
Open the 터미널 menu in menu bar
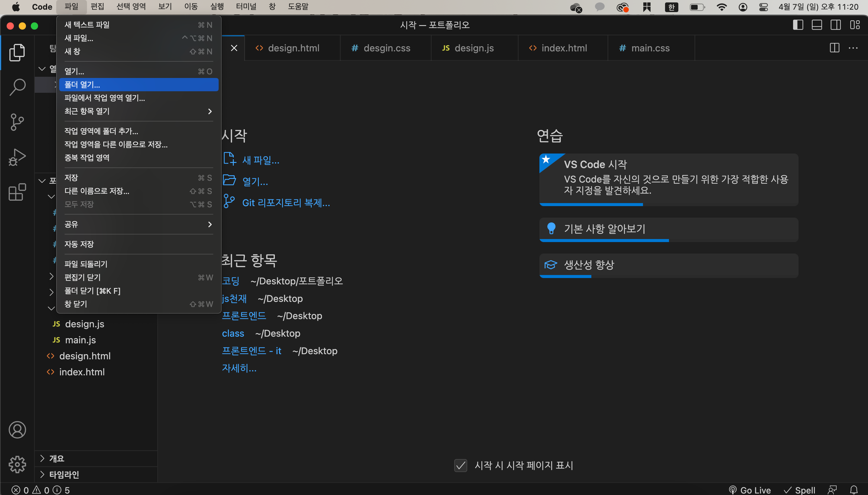246,6
